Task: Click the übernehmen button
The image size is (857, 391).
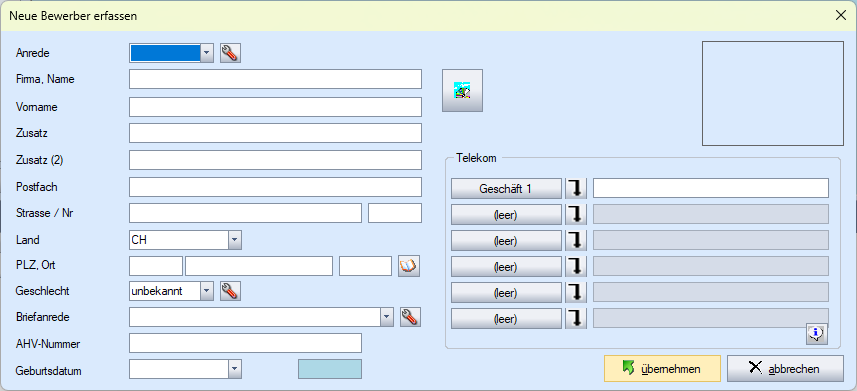Action: tap(662, 369)
